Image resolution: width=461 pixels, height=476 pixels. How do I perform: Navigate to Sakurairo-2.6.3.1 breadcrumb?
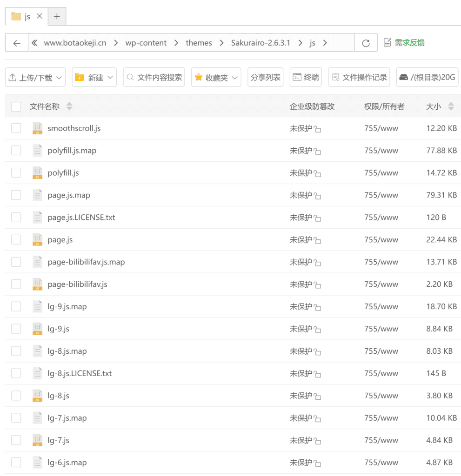261,43
